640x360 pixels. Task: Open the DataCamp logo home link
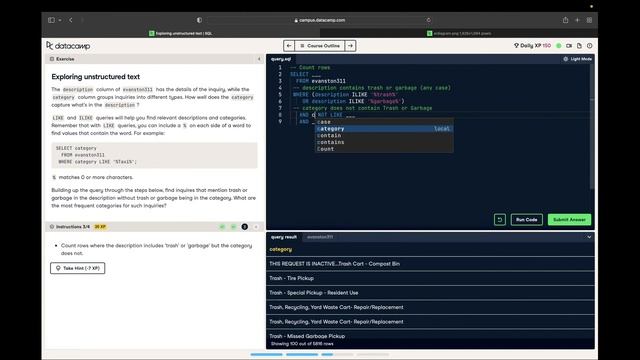click(68, 46)
